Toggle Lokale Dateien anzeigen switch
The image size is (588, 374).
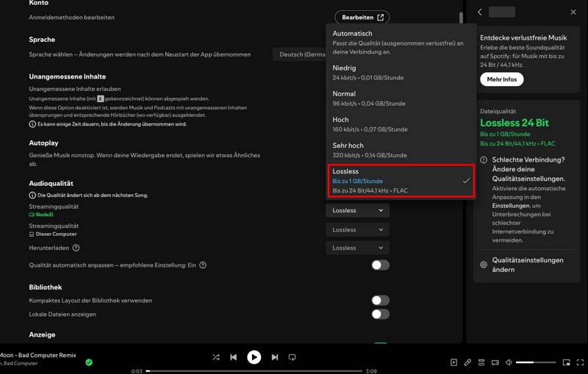tap(380, 314)
